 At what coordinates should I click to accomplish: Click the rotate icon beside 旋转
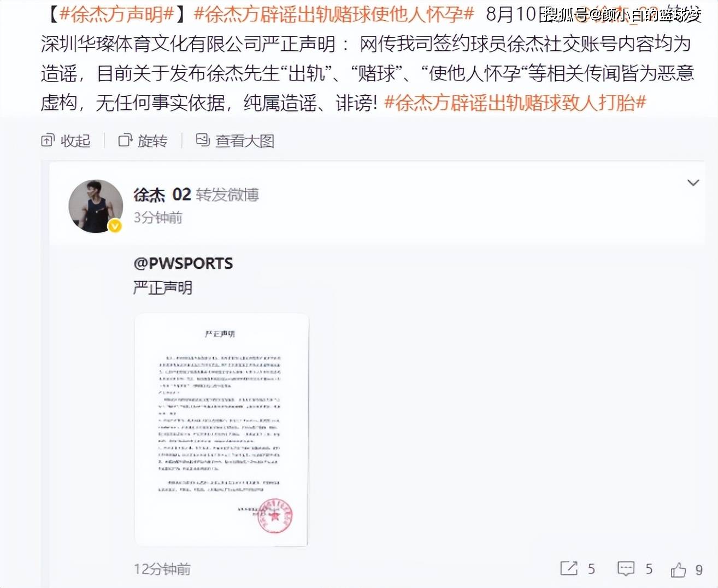125,140
